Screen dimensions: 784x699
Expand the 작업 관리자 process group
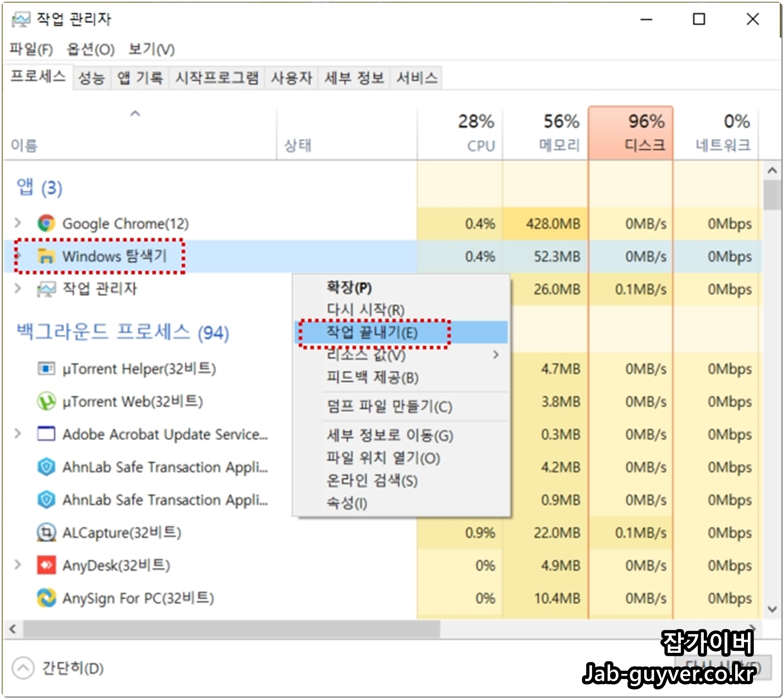[x=17, y=288]
